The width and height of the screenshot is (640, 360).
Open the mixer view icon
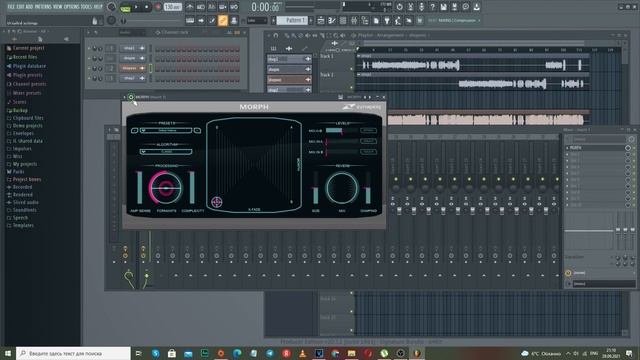pos(354,20)
